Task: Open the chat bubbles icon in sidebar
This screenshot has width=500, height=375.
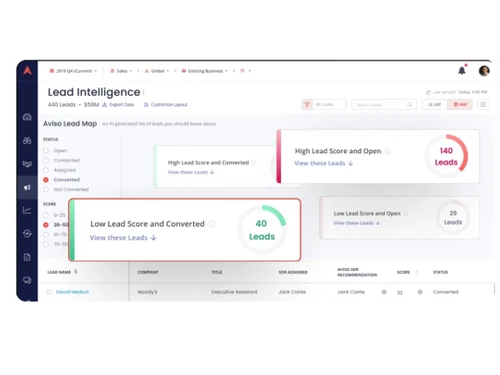Action: click(x=27, y=280)
